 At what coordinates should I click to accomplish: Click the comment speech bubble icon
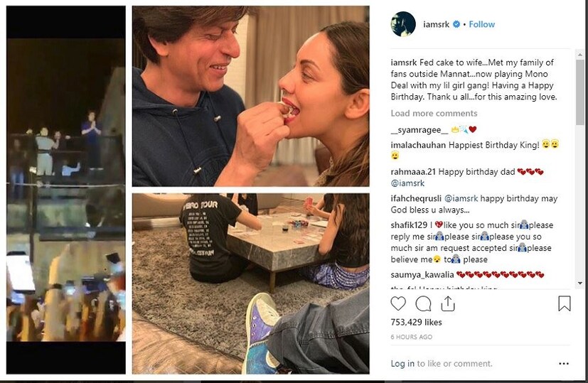tap(423, 303)
